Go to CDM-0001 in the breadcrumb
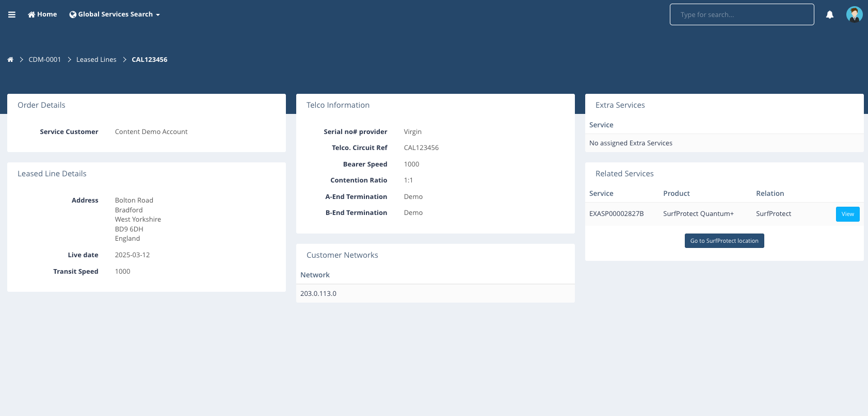 tap(44, 60)
